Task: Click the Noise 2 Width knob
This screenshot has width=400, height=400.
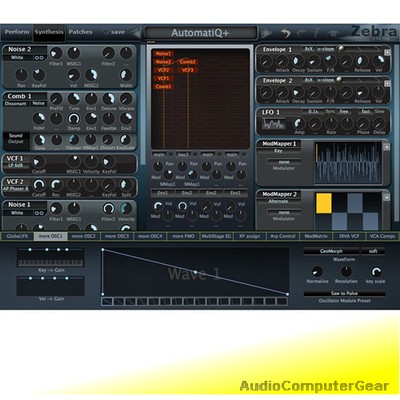Action: [x=126, y=75]
